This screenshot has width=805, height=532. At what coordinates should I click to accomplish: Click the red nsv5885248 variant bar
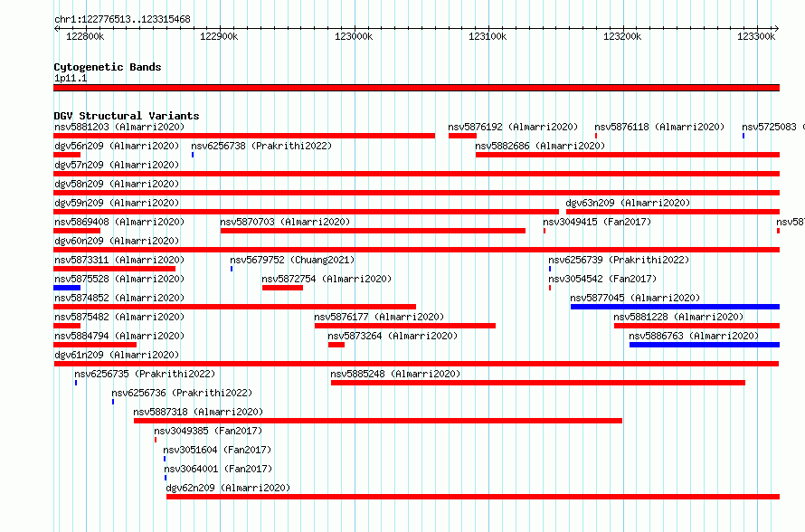(538, 383)
